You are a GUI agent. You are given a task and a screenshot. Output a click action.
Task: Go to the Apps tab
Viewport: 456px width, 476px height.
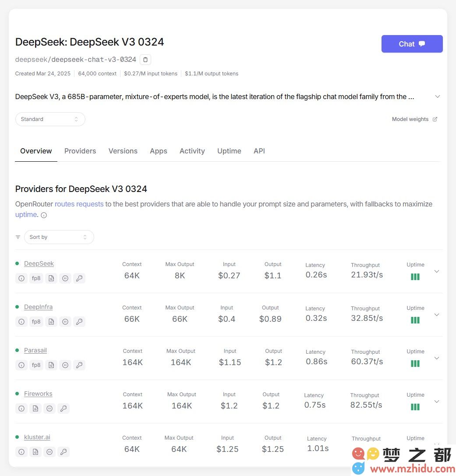point(159,151)
